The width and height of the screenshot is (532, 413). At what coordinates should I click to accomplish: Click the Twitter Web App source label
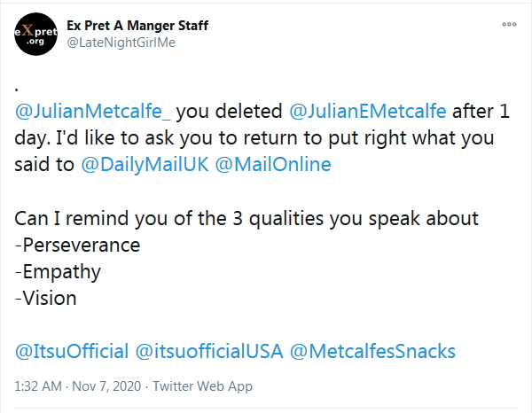(202, 386)
